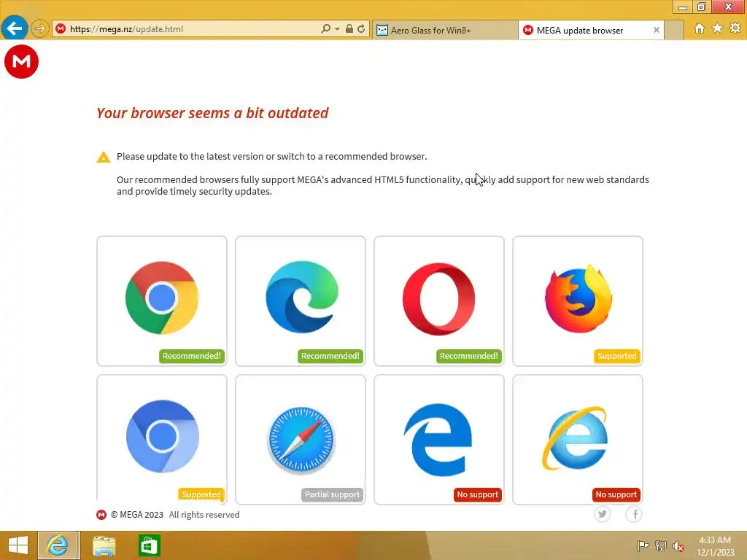
Task: Click the MEGA logo at page top
Action: [21, 61]
